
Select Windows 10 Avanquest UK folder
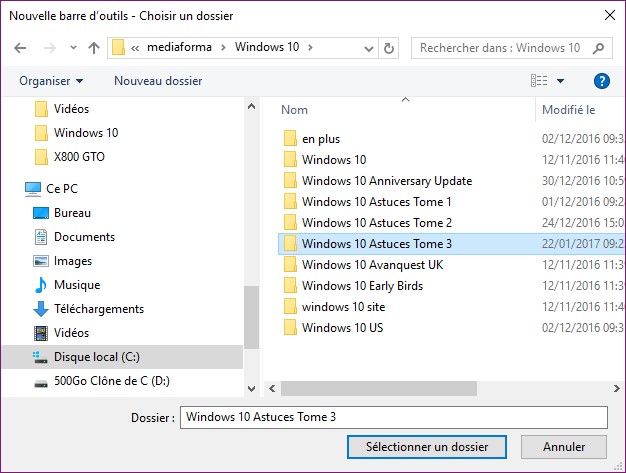372,265
